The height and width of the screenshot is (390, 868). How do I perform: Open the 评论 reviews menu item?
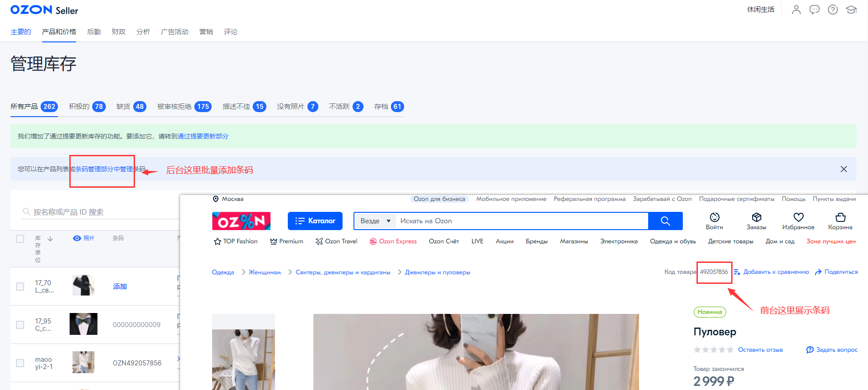(231, 32)
